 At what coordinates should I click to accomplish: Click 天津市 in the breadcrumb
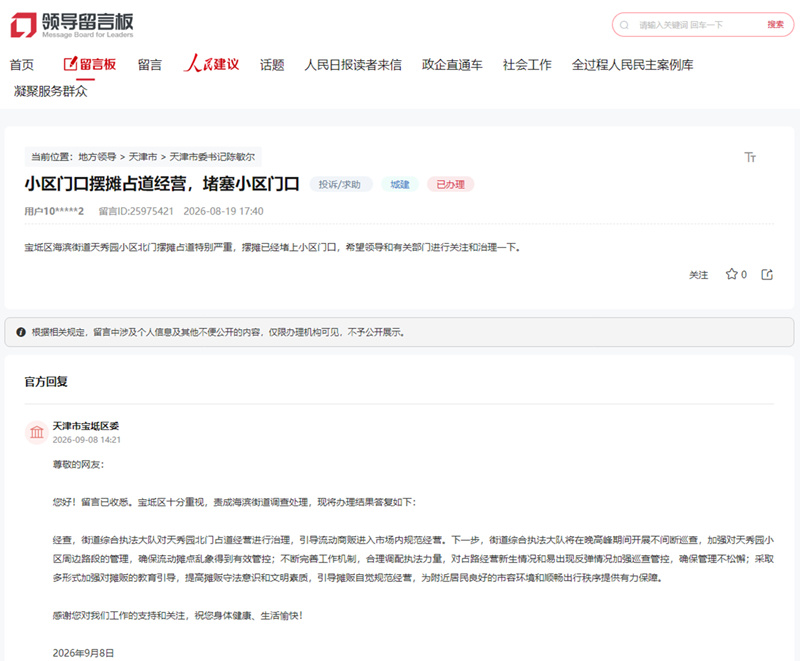(143, 157)
